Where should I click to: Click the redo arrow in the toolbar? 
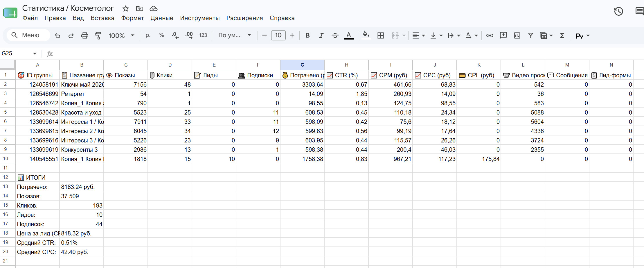(71, 35)
